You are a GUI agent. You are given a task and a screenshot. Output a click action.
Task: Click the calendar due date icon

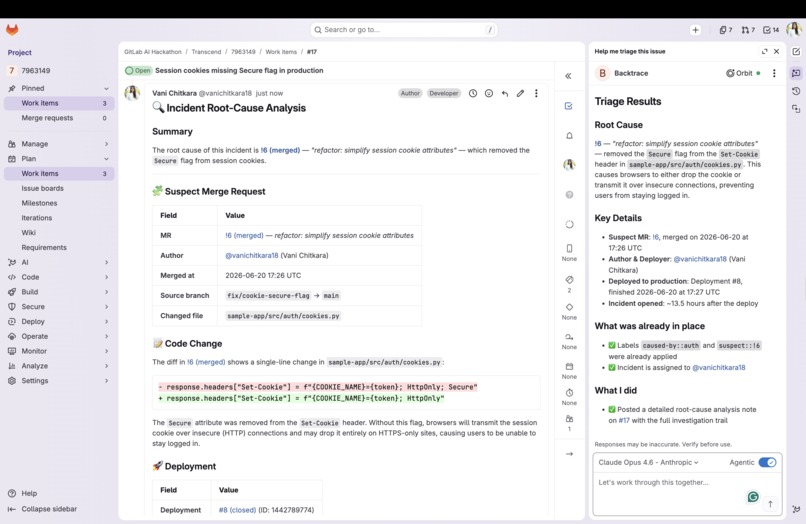coord(569,367)
